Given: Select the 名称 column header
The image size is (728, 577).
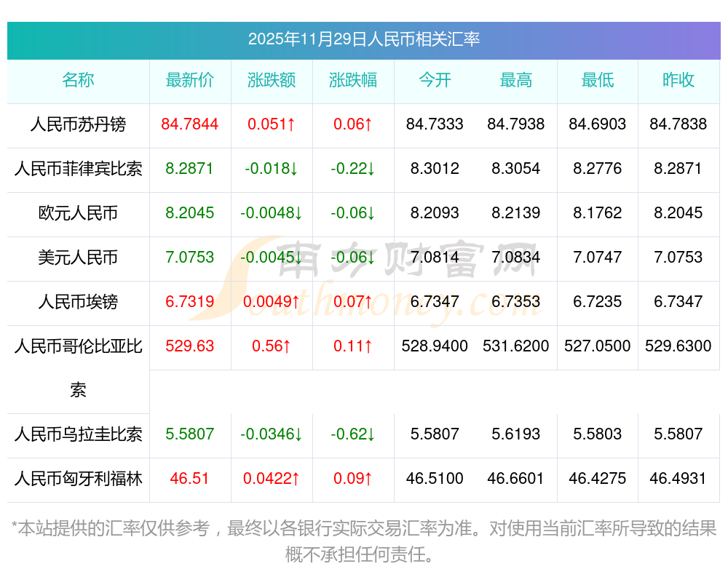Looking at the screenshot, I should pyautogui.click(x=78, y=80).
